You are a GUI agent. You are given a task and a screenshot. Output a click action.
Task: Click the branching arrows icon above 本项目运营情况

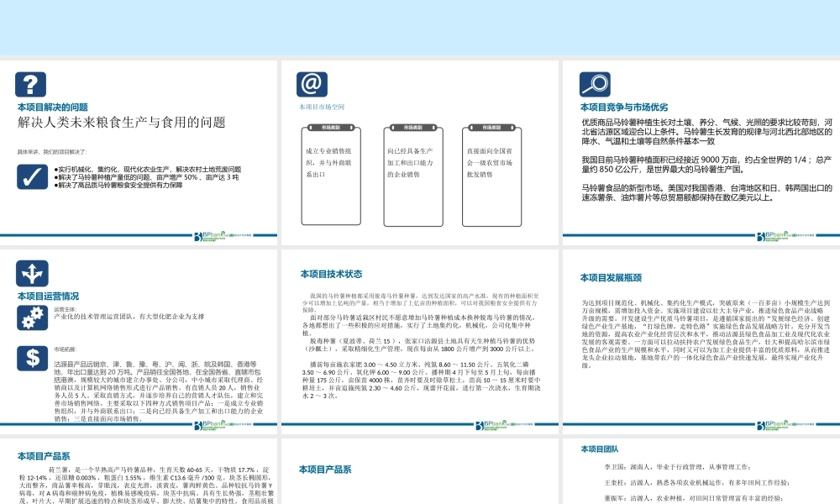click(x=31, y=274)
